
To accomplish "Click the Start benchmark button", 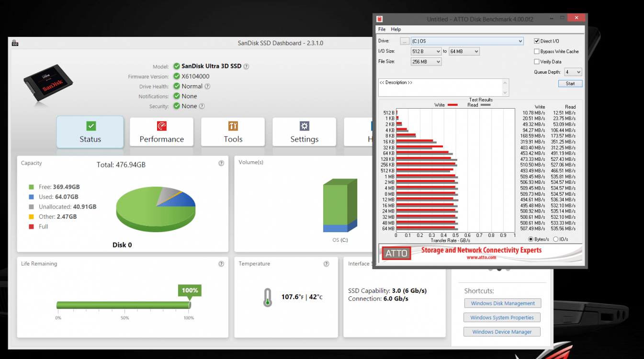I will [570, 83].
